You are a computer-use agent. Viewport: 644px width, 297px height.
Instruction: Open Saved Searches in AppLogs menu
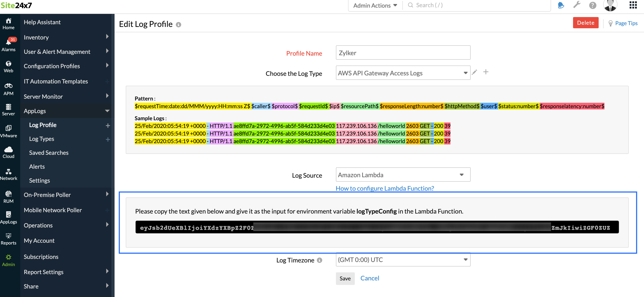point(49,152)
